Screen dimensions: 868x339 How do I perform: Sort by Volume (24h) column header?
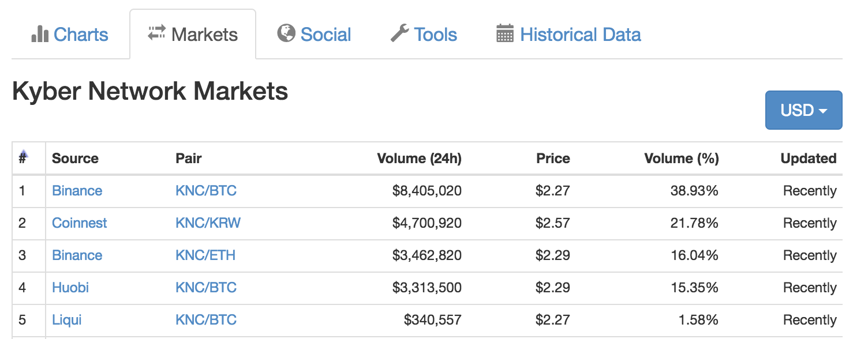(x=419, y=159)
